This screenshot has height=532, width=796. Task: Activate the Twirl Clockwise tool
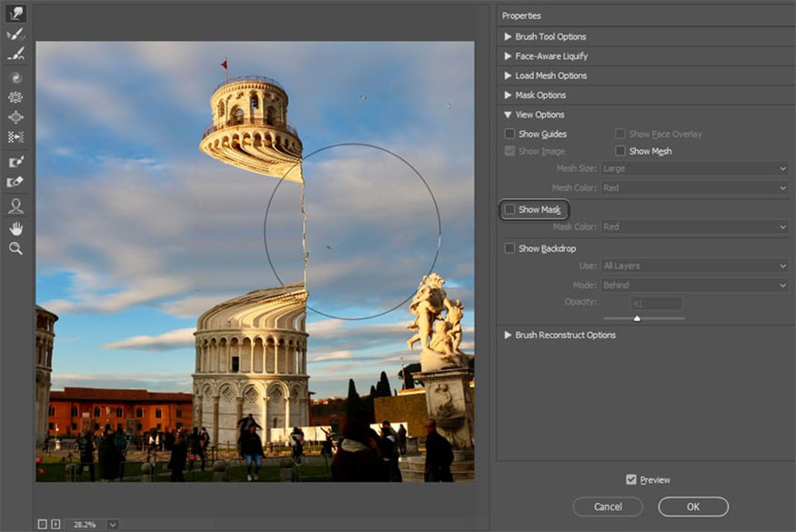click(15, 77)
